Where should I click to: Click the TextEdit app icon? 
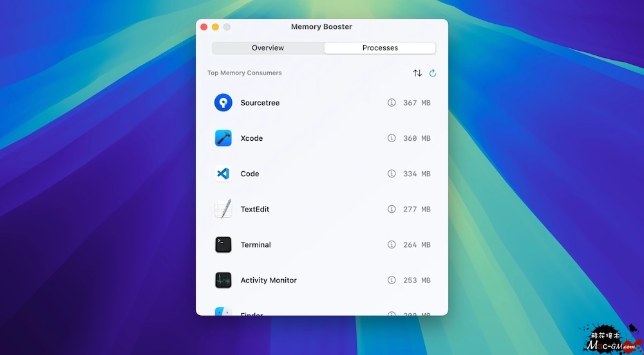click(223, 209)
